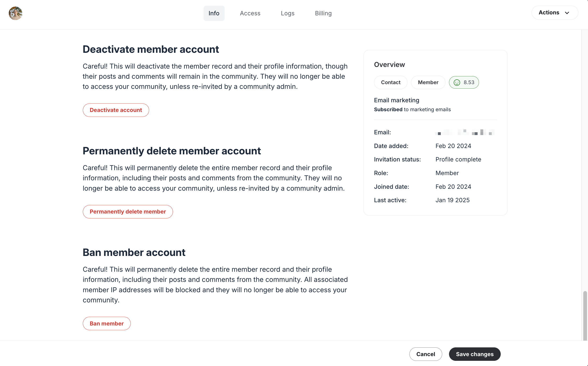Open the Actions dropdown chevron

(x=567, y=12)
